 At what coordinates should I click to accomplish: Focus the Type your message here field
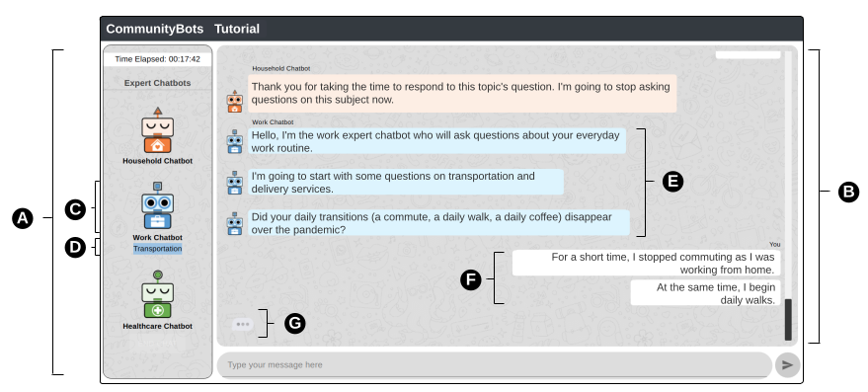click(495, 365)
